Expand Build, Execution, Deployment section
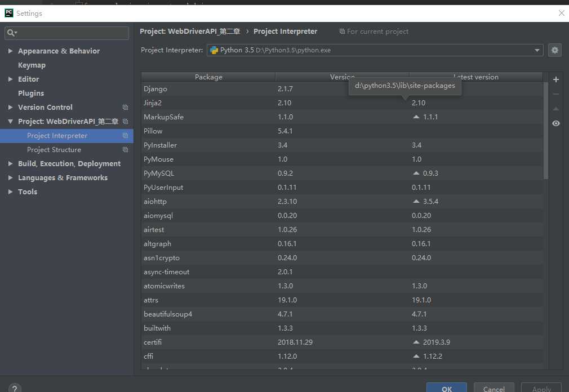This screenshot has height=392, width=569. tap(10, 163)
